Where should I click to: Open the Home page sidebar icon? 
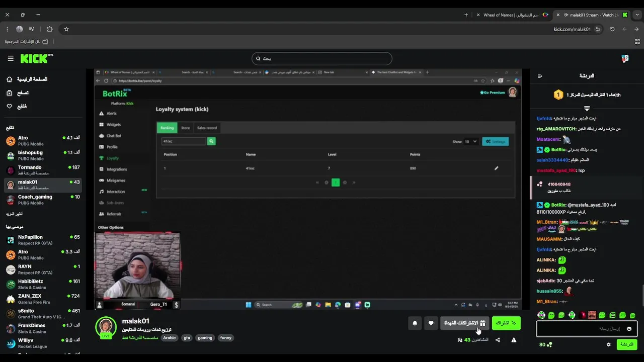click(x=9, y=79)
